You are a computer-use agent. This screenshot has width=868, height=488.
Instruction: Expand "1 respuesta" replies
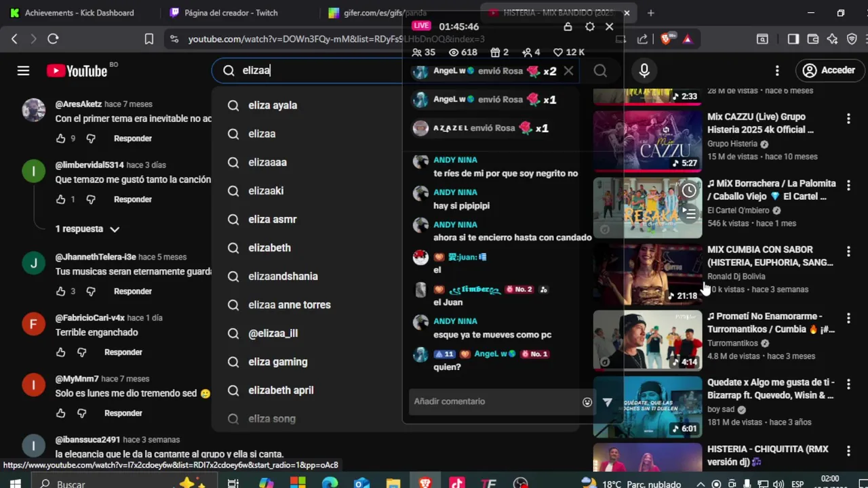87,229
